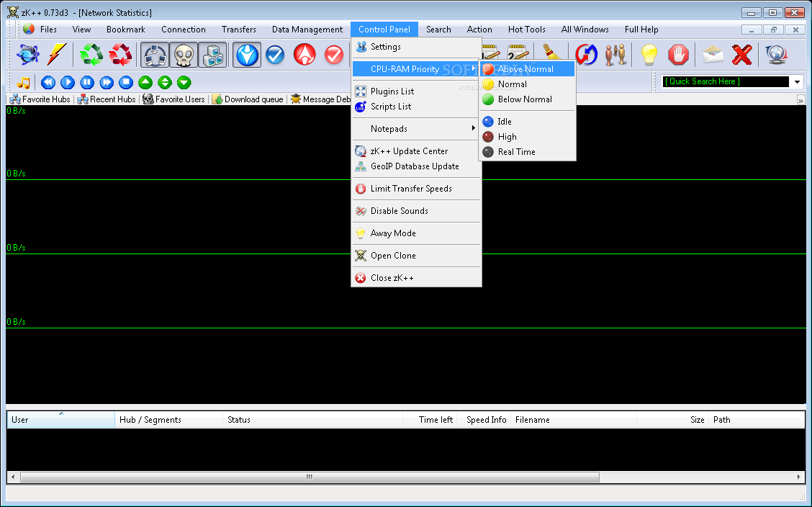Click the horizontal scrollbar thumb in transfers list
Image resolution: width=812 pixels, height=507 pixels.
tap(310, 477)
